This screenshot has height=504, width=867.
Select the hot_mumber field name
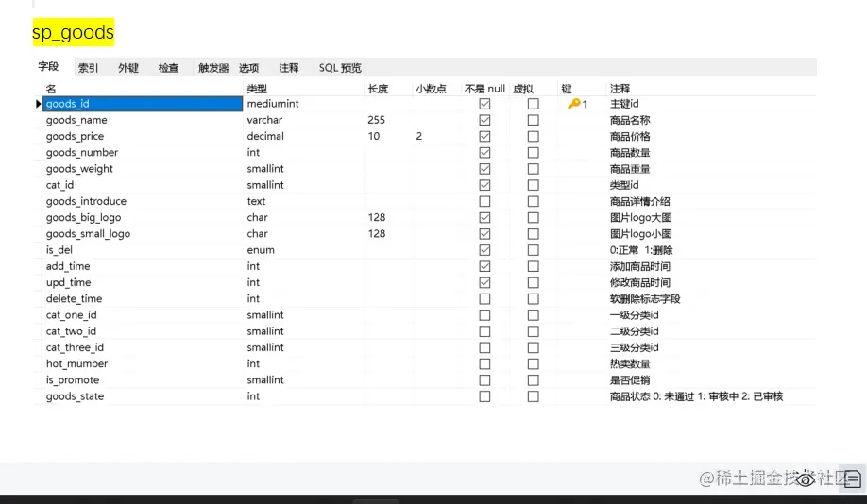76,363
